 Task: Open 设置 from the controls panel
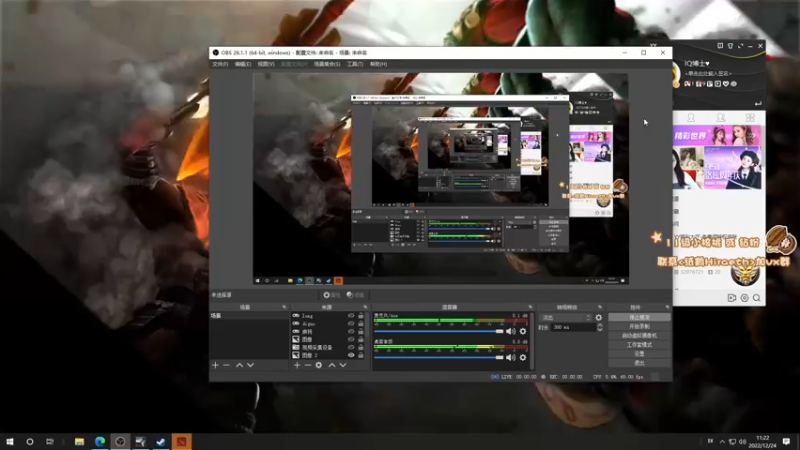click(639, 354)
